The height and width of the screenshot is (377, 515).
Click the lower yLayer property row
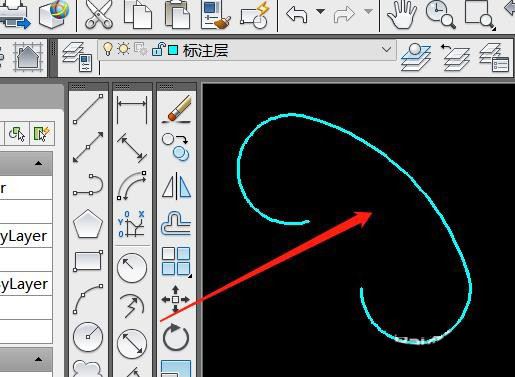pyautogui.click(x=26, y=284)
